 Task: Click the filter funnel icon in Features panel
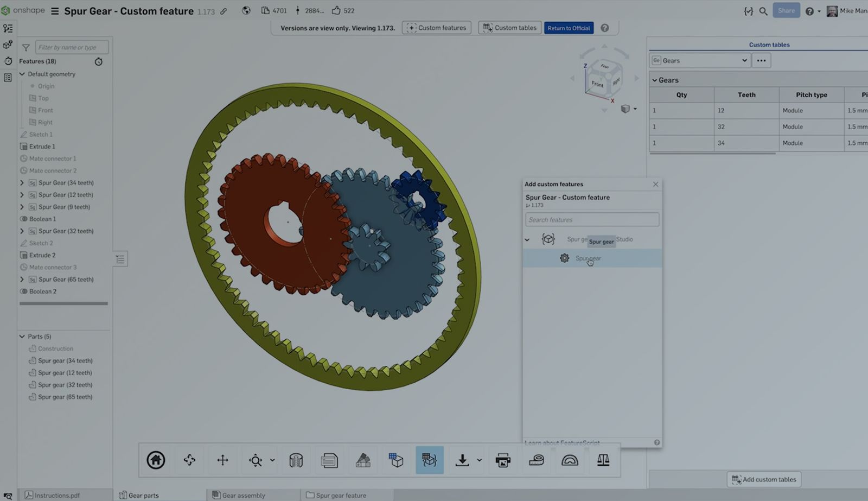point(25,48)
